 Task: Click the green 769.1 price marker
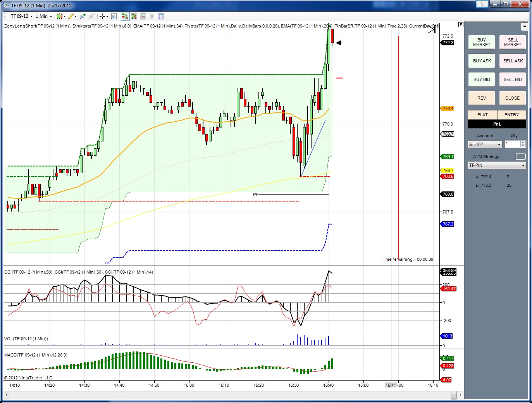coord(448,157)
